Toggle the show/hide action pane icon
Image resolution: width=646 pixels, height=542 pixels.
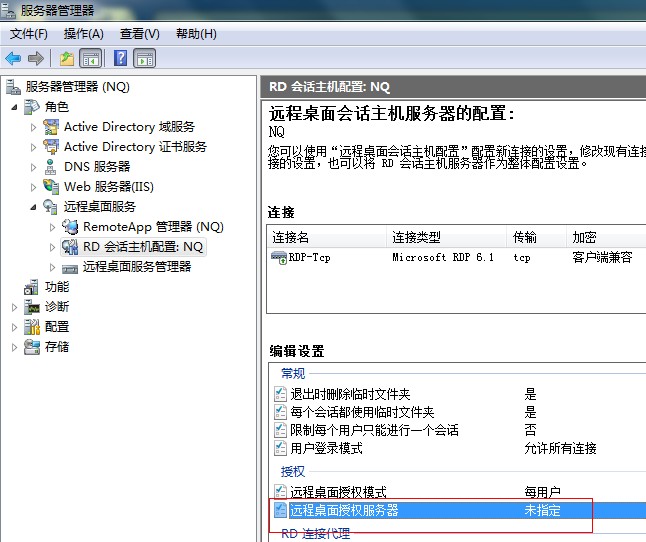[145, 58]
